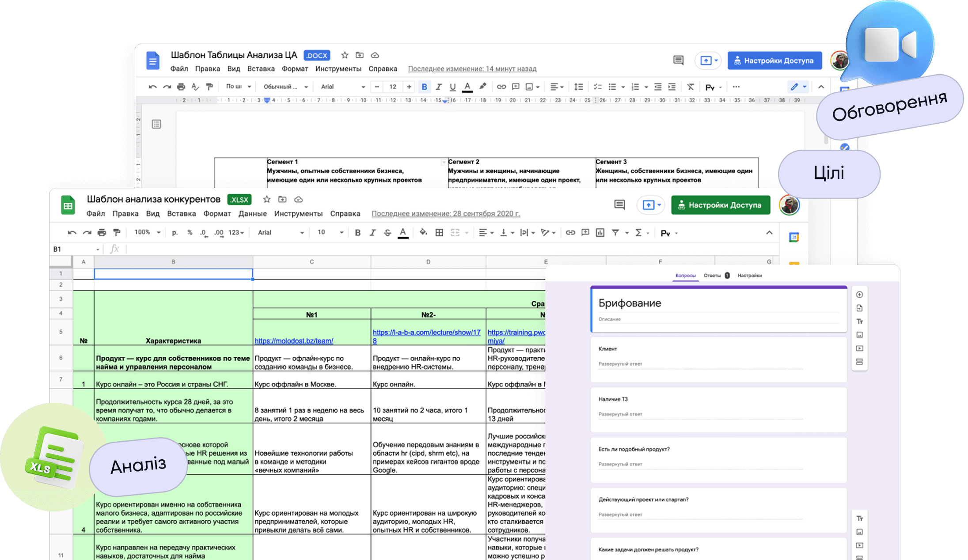Click the insert chart icon in Sheets
The width and height of the screenshot is (968, 560).
tap(600, 233)
